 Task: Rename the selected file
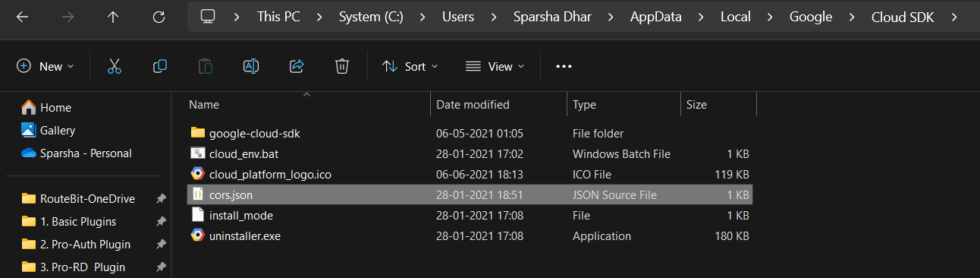(251, 66)
